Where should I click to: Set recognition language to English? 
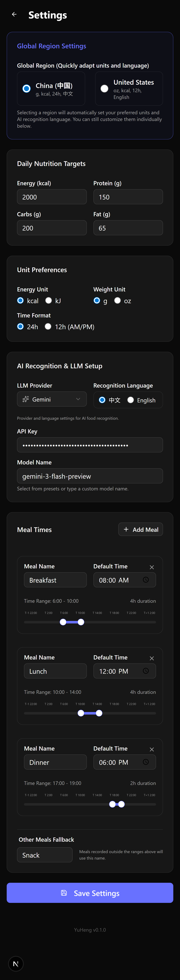131,400
